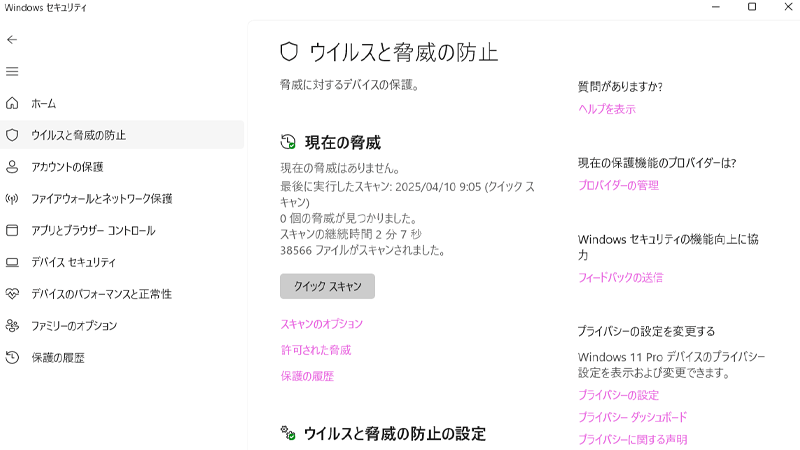Viewport: 800px width, 450px height.
Task: Open ホーム in the sidebar
Action: coord(122,103)
